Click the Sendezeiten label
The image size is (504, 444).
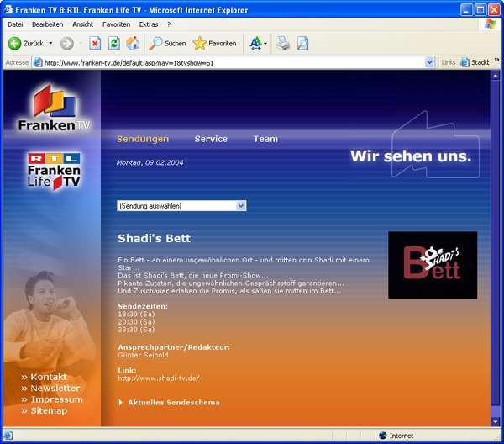click(x=143, y=306)
